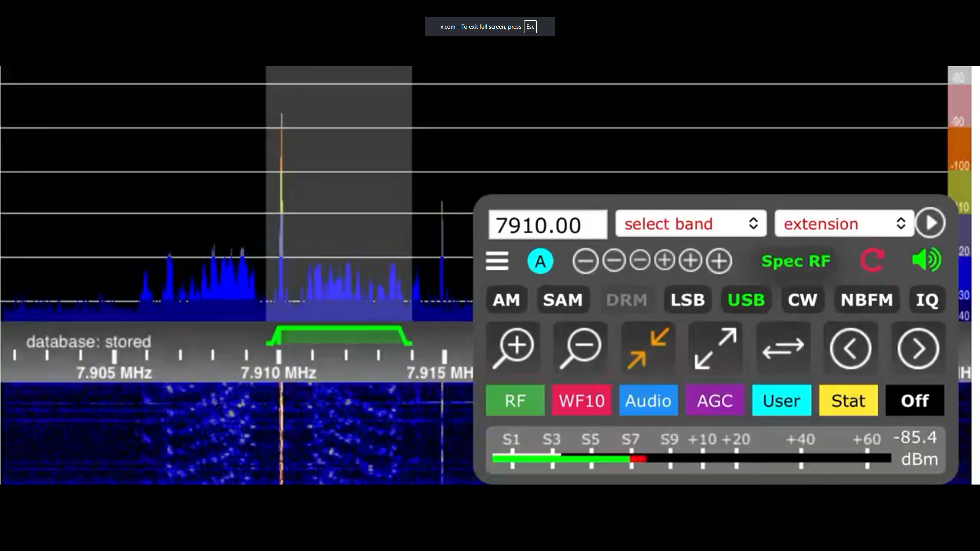Click the orange zoom-to-band arrows icon
The width and height of the screenshot is (980, 551).
648,347
